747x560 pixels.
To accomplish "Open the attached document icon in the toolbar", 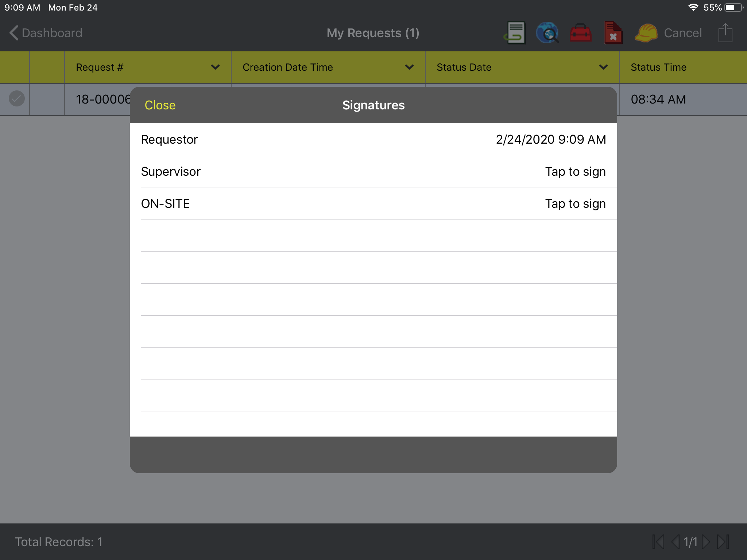I will point(515,33).
